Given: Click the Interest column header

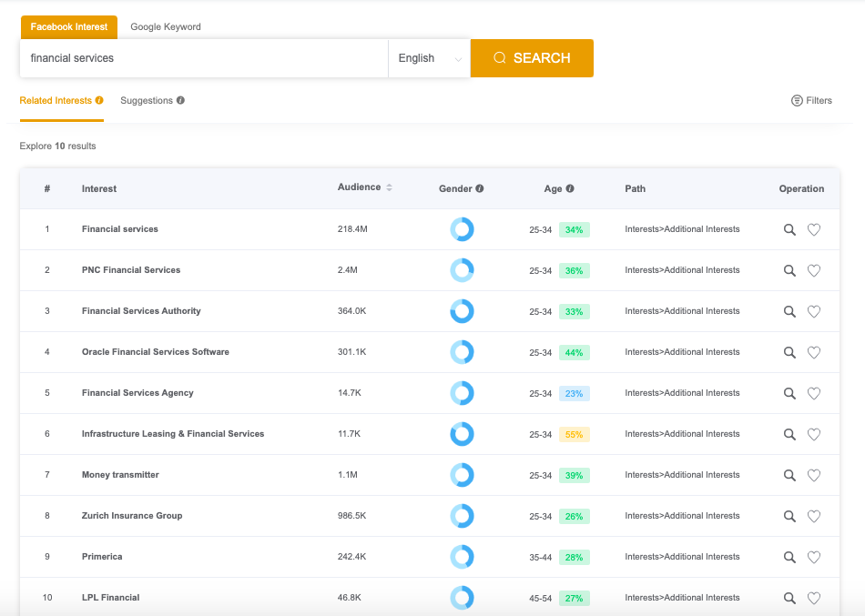Looking at the screenshot, I should pos(99,188).
